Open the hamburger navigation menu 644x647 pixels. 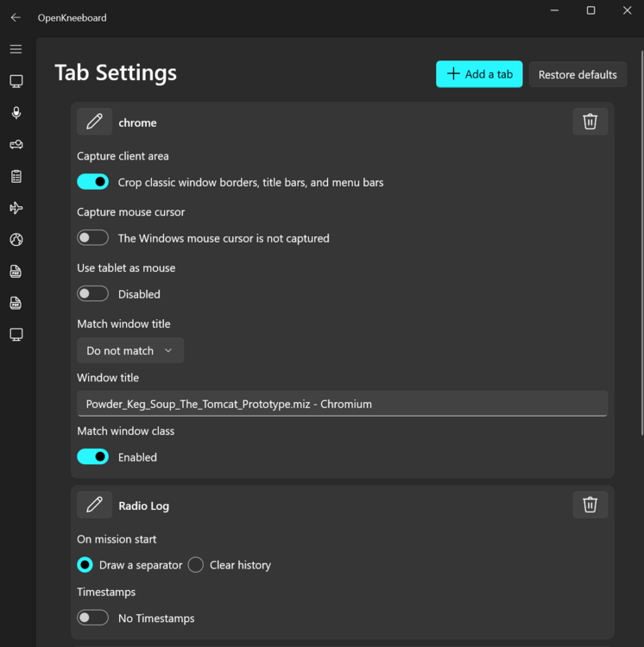[x=16, y=49]
